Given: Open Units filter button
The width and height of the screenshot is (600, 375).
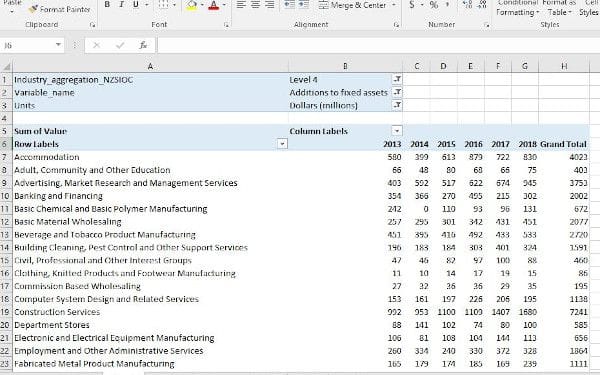Looking at the screenshot, I should pyautogui.click(x=397, y=105).
